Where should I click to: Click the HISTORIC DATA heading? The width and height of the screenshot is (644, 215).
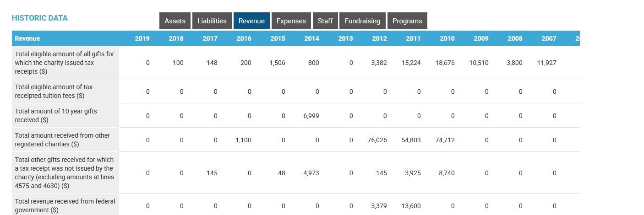(39, 18)
